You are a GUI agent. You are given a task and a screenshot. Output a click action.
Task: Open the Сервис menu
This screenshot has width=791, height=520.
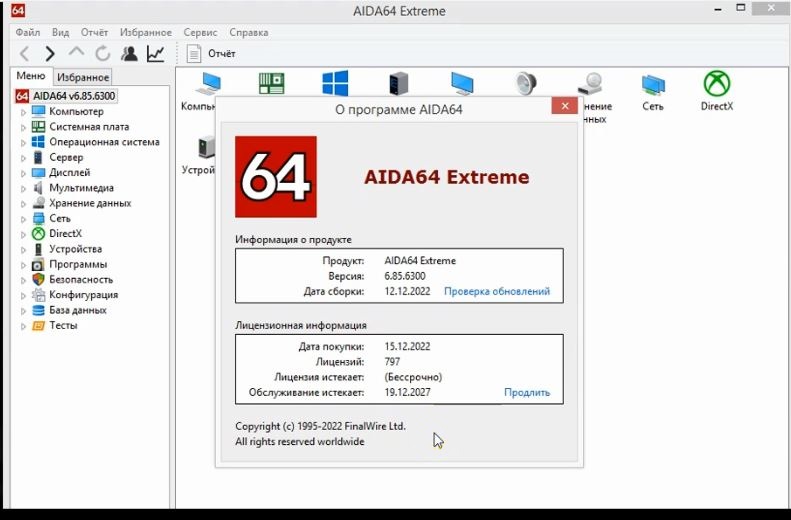pyautogui.click(x=200, y=32)
